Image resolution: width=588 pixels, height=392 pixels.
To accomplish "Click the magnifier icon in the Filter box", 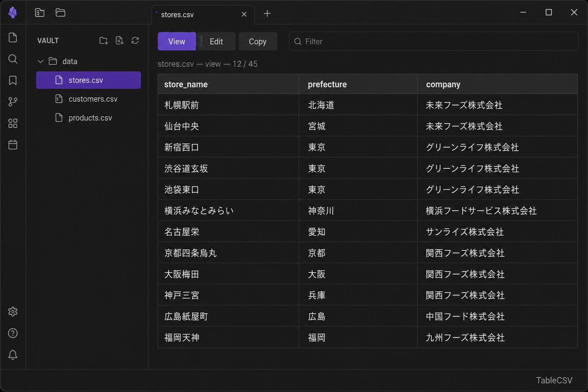I will point(297,41).
